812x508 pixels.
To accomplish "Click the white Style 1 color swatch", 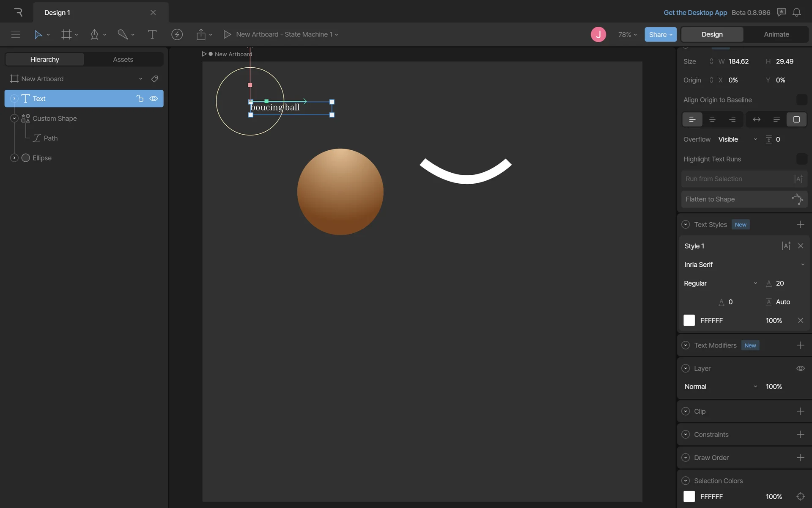I will click(x=689, y=320).
